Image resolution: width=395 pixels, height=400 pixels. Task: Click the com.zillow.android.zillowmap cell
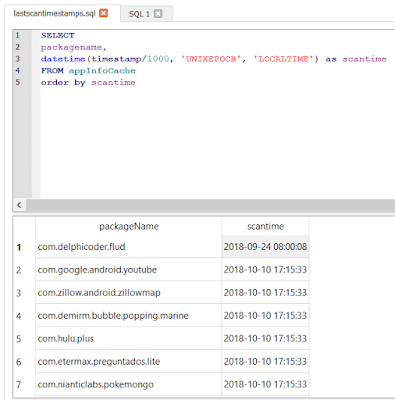(x=129, y=293)
